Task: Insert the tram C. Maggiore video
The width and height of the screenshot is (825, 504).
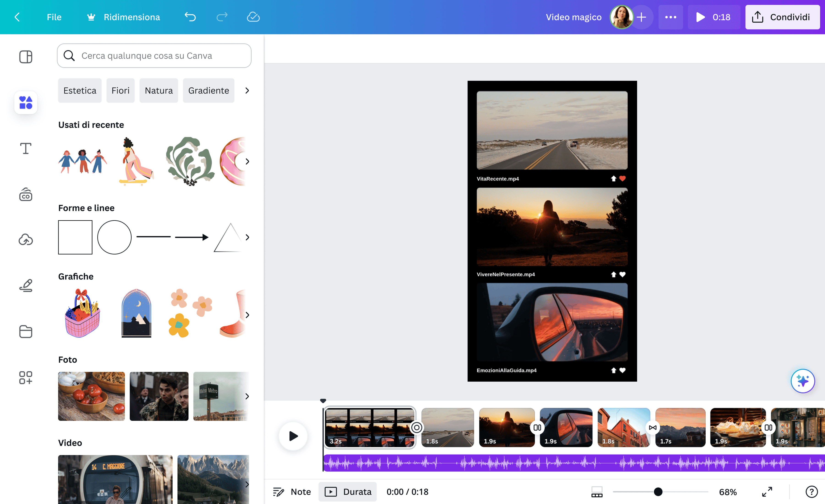Action: (115, 479)
